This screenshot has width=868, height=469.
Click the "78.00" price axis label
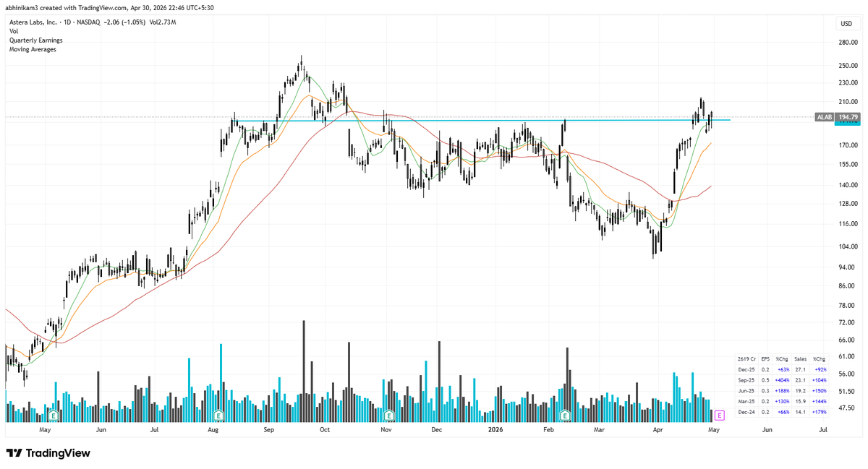pyautogui.click(x=848, y=305)
